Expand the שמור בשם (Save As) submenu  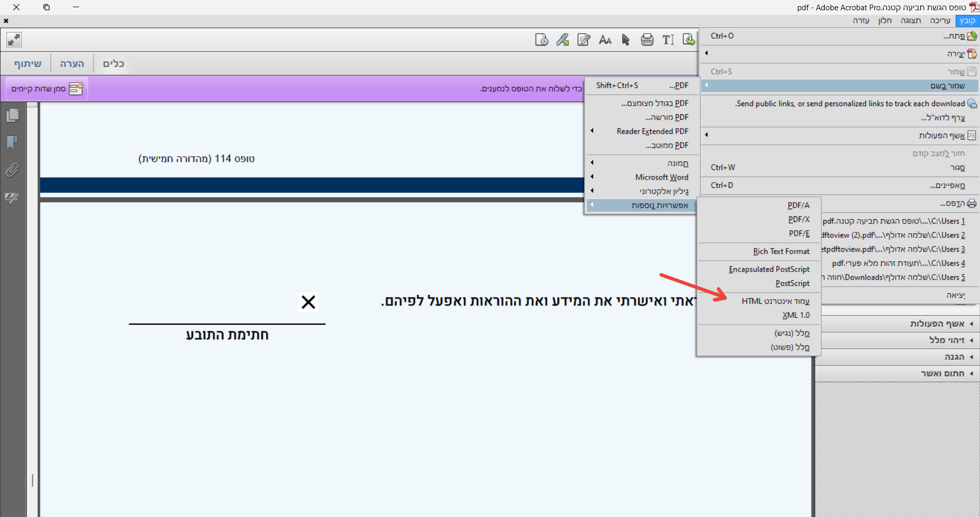tap(841, 86)
